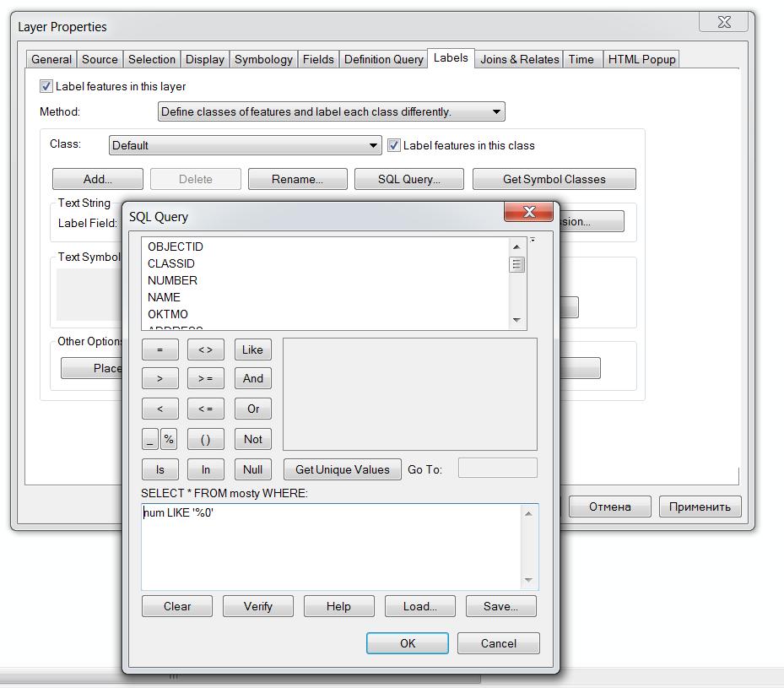Select NAME in the field list

click(164, 297)
